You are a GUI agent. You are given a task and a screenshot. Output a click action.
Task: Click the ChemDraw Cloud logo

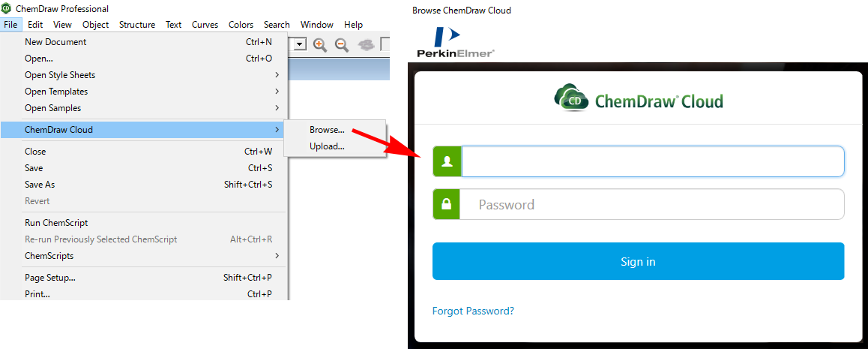[638, 99]
